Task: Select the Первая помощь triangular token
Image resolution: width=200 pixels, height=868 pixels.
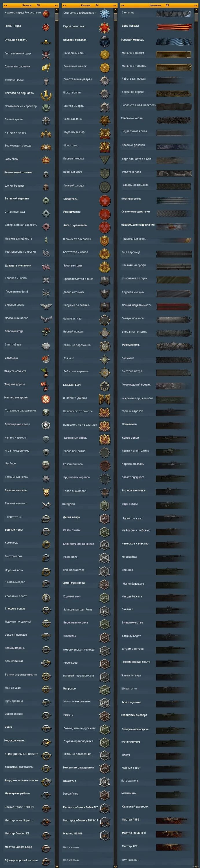Action: pos(105,160)
